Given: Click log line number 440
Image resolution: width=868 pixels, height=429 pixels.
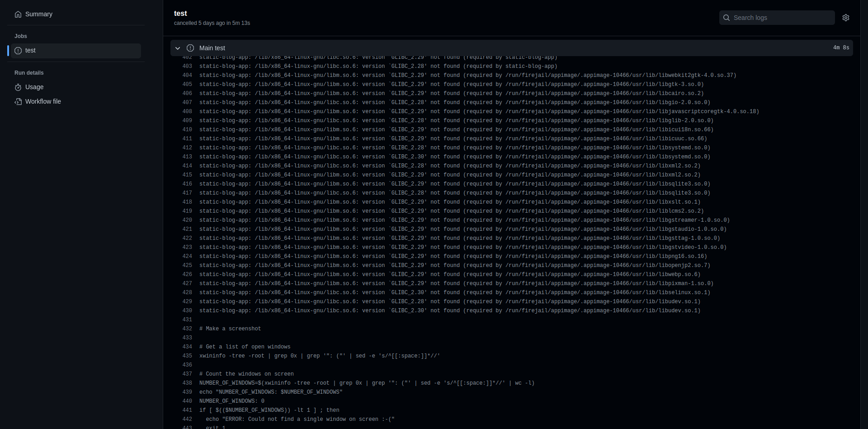Looking at the screenshot, I should [x=187, y=401].
